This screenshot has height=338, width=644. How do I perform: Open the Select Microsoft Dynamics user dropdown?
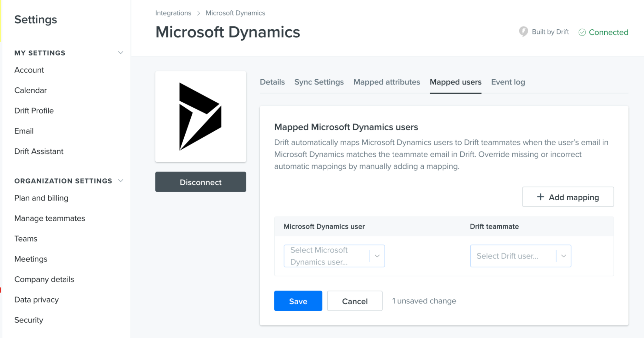pos(334,256)
